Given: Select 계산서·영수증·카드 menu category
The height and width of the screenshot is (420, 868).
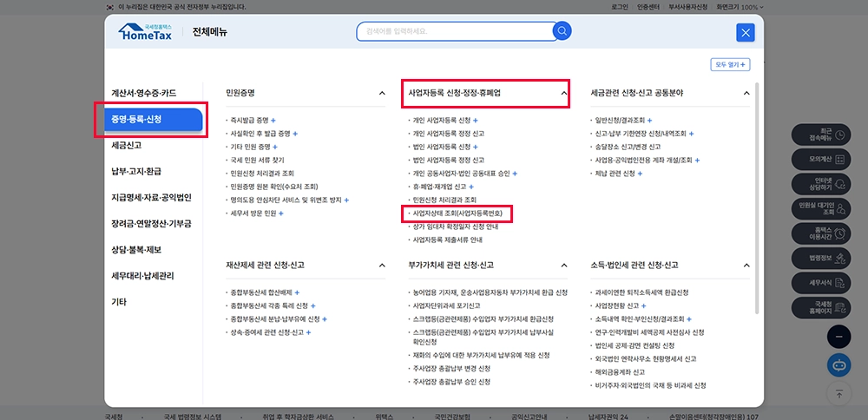Looking at the screenshot, I should (144, 93).
